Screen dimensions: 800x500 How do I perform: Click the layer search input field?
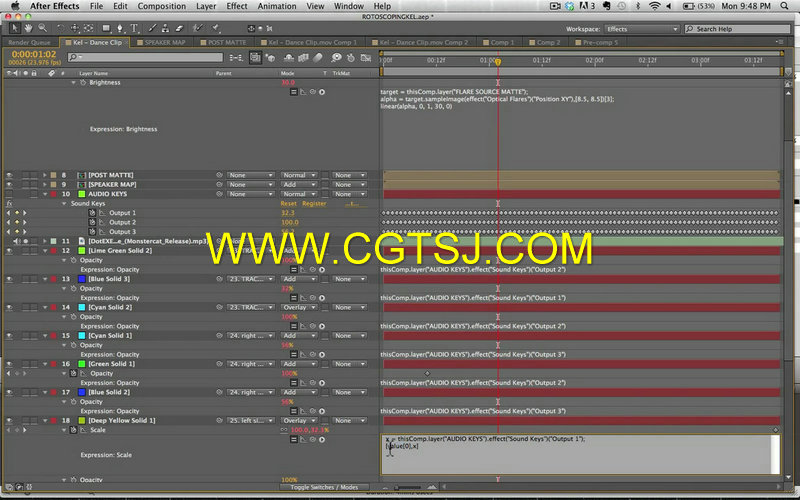coord(145,58)
